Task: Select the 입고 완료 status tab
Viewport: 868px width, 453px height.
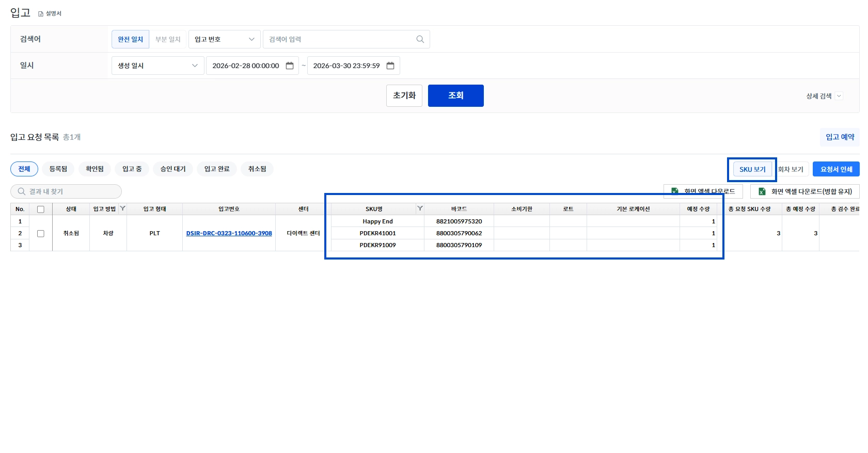Action: (217, 169)
